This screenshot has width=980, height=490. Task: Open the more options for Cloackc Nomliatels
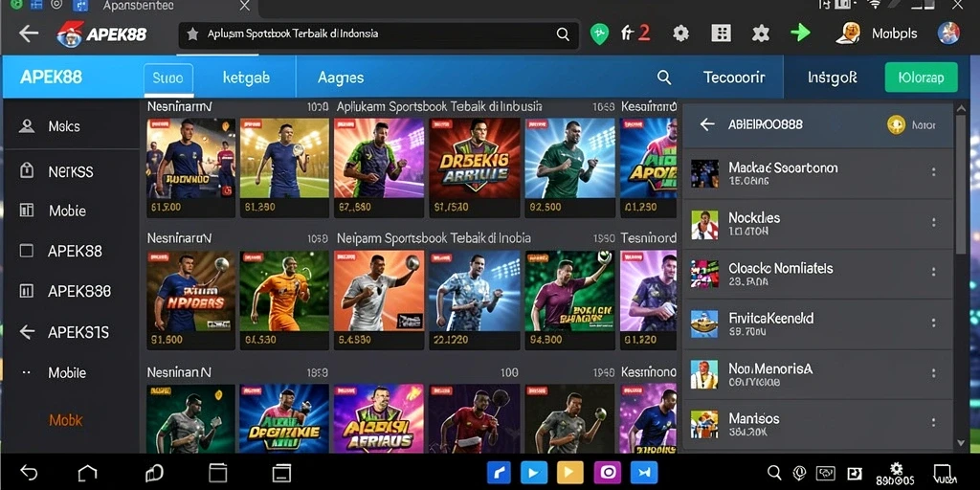(933, 273)
